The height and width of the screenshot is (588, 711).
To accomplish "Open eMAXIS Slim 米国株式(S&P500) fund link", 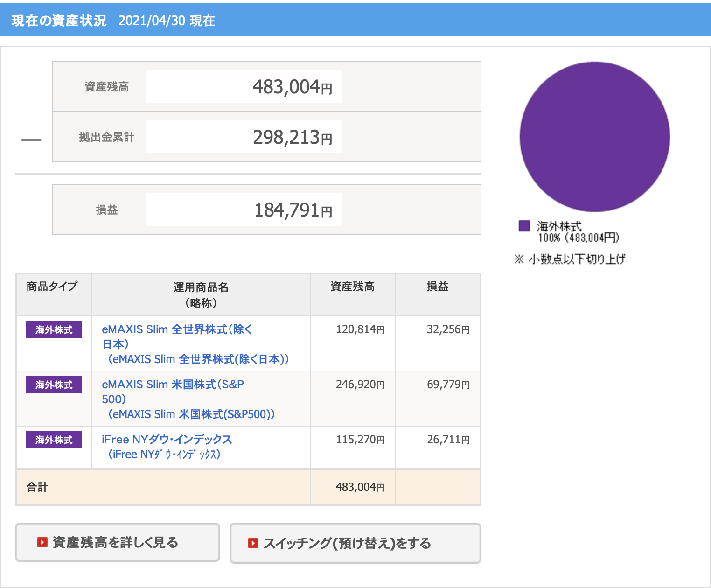I will coord(188,399).
